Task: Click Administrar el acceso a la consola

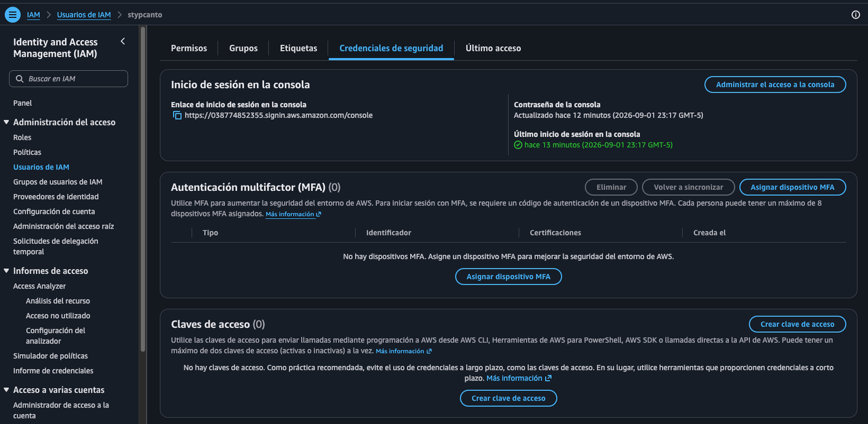Action: pos(775,85)
